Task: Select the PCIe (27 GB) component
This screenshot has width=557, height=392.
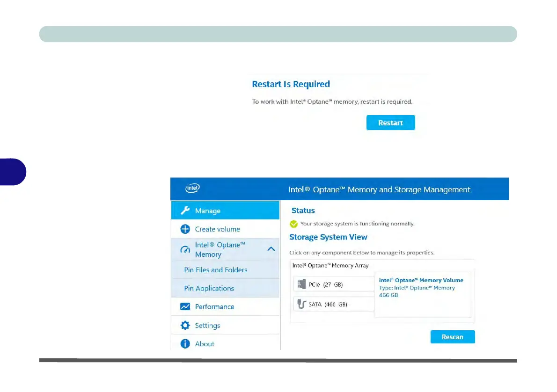Action: 334,284
